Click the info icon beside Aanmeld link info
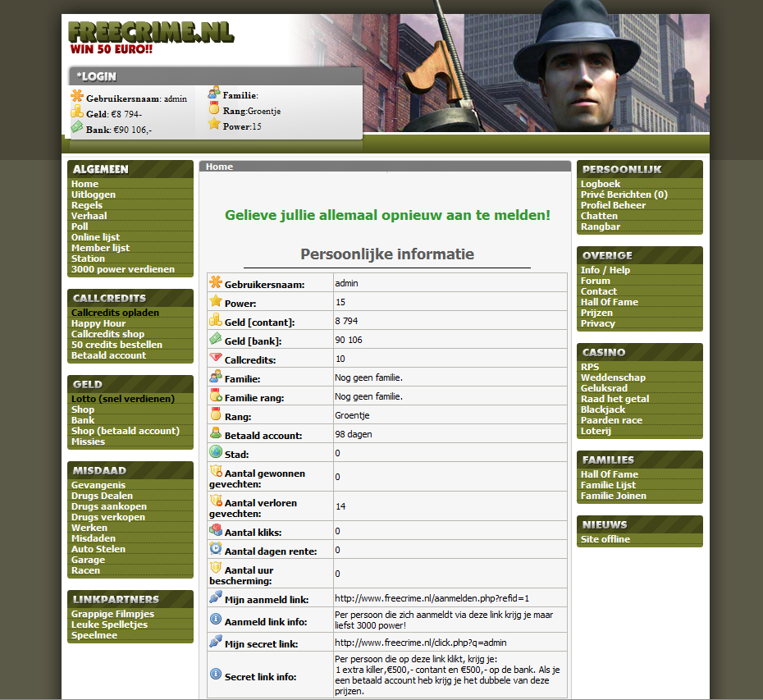The image size is (763, 700). 216,620
